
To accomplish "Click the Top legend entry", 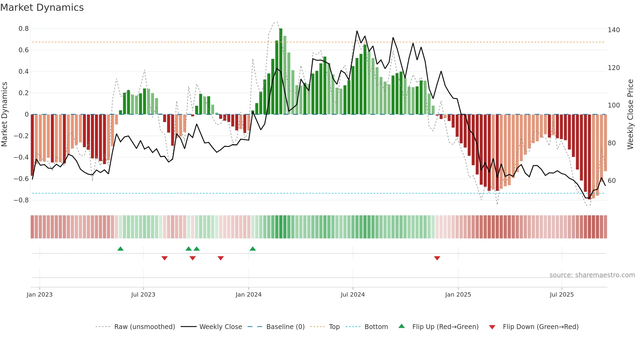I will click(x=325, y=327).
